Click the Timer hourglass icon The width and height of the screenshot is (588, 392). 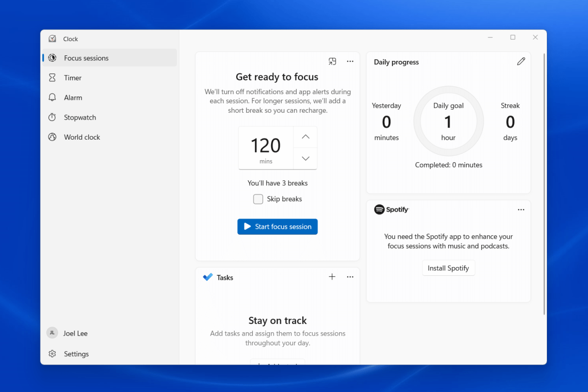tap(52, 77)
